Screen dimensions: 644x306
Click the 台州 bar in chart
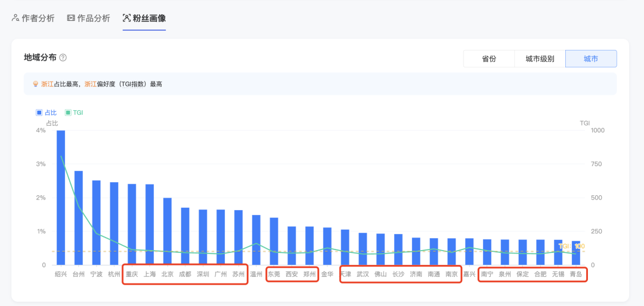tap(79, 218)
